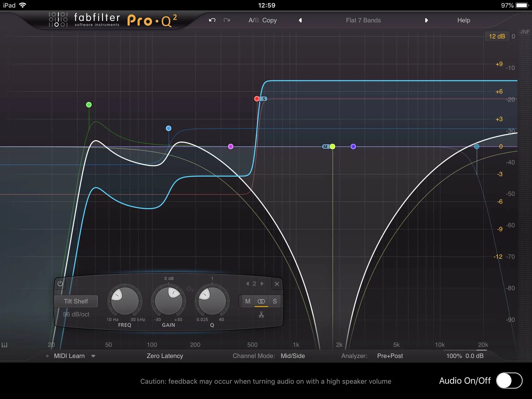Select the stereo linked circles icon
Viewport: 532px width, 399px height.
tap(261, 301)
